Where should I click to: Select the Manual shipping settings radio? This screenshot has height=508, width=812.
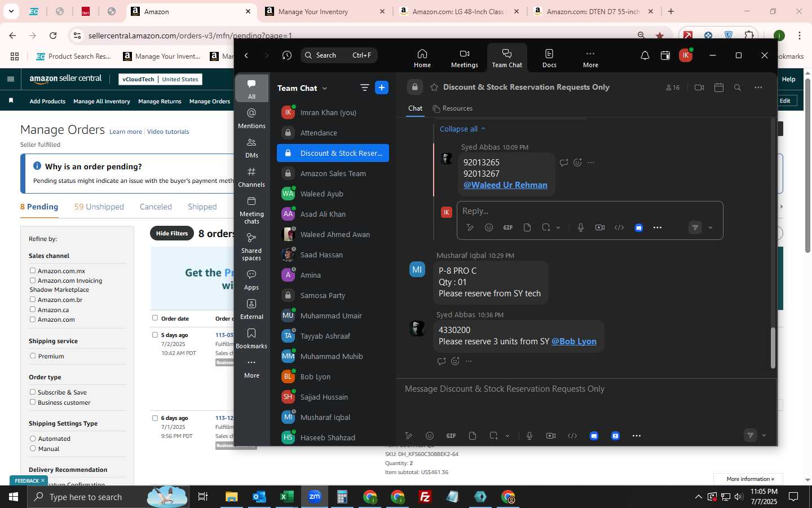[x=33, y=449]
